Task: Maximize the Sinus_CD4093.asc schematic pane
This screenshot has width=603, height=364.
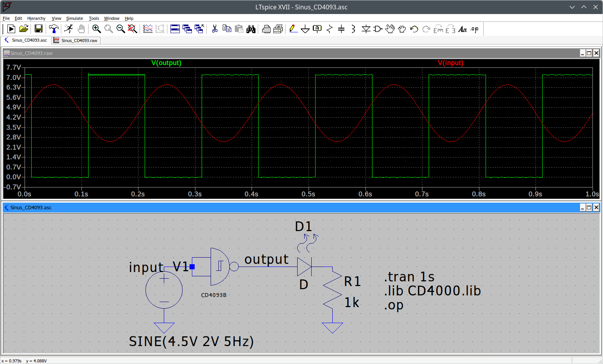Action: [x=589, y=207]
